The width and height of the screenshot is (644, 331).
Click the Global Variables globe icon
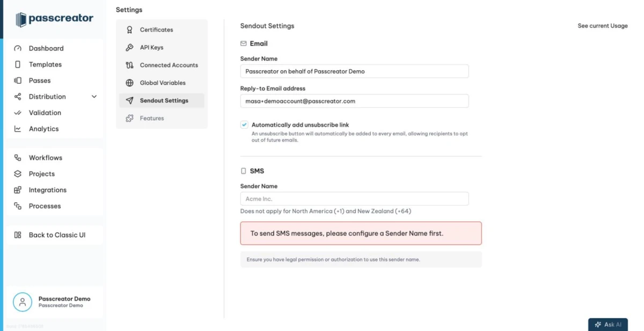(129, 83)
